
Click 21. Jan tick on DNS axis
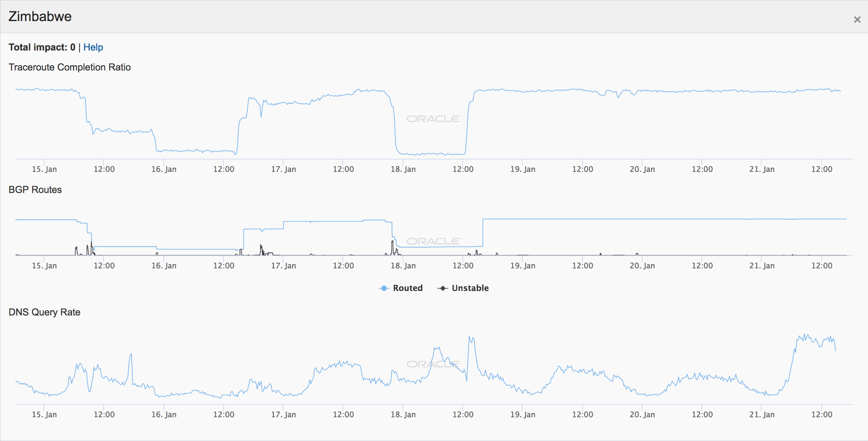pyautogui.click(x=762, y=415)
